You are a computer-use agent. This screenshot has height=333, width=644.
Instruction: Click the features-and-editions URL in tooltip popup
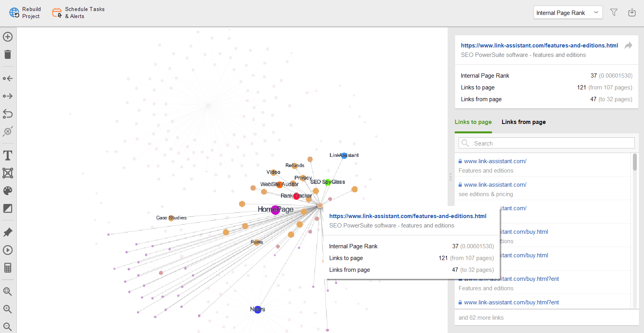pyautogui.click(x=408, y=216)
